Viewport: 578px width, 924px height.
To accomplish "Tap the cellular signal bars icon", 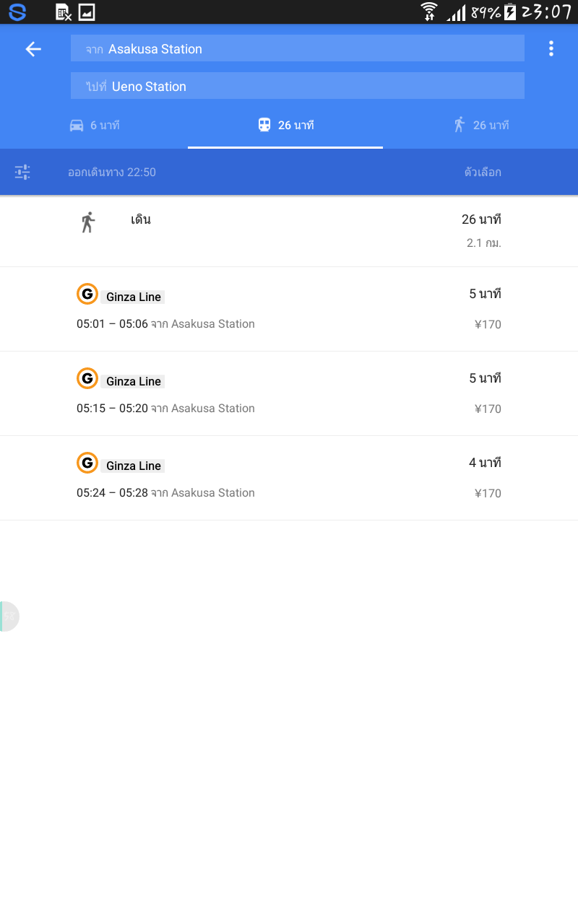I will 456,12.
